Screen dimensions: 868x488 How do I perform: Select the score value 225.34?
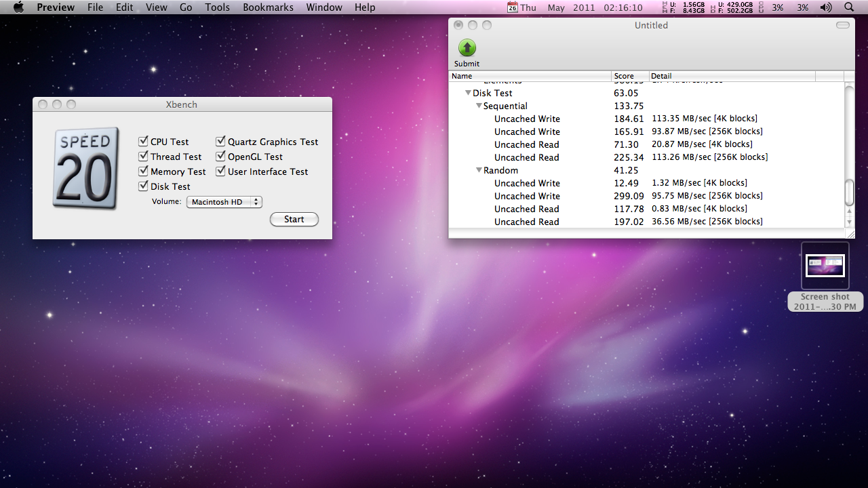click(629, 157)
